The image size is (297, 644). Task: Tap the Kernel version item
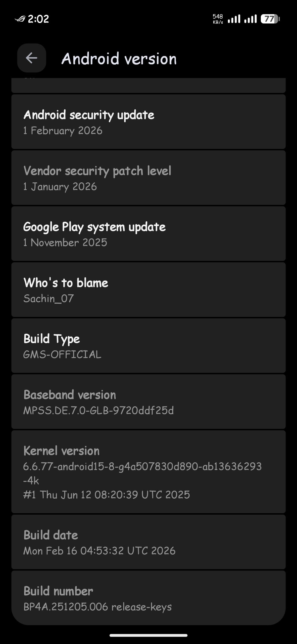pos(148,471)
